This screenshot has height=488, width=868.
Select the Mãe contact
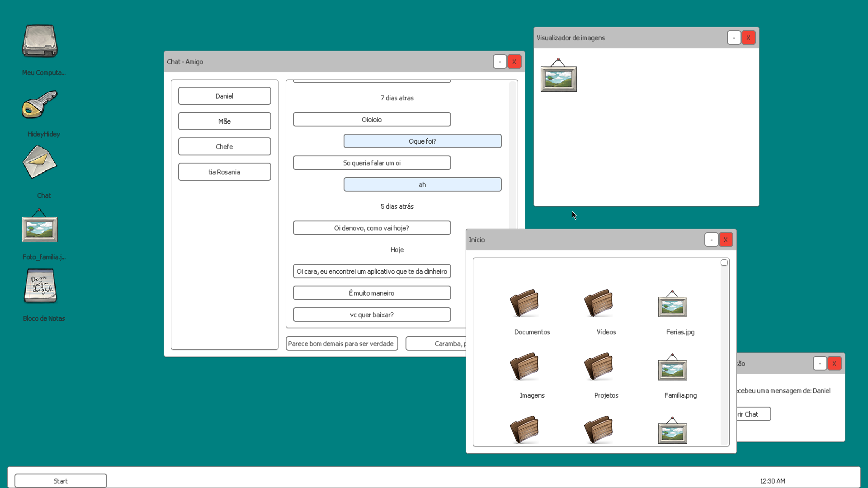click(225, 121)
